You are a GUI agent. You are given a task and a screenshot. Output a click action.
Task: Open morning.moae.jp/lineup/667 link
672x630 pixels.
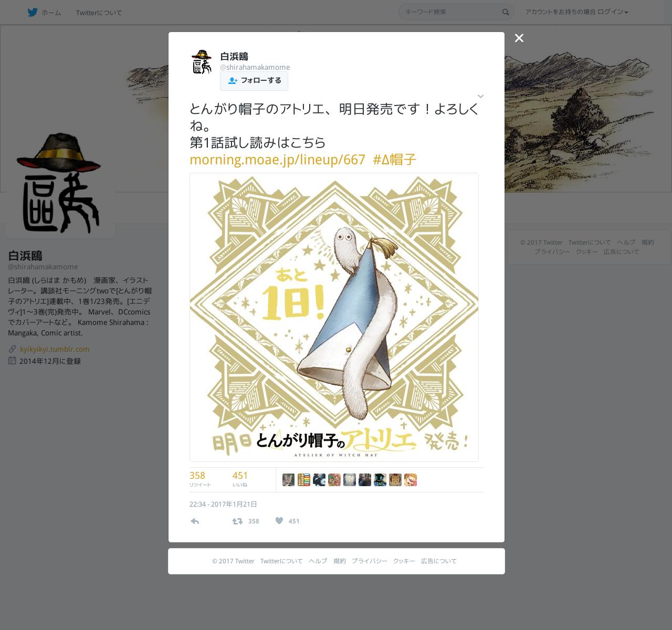point(277,160)
